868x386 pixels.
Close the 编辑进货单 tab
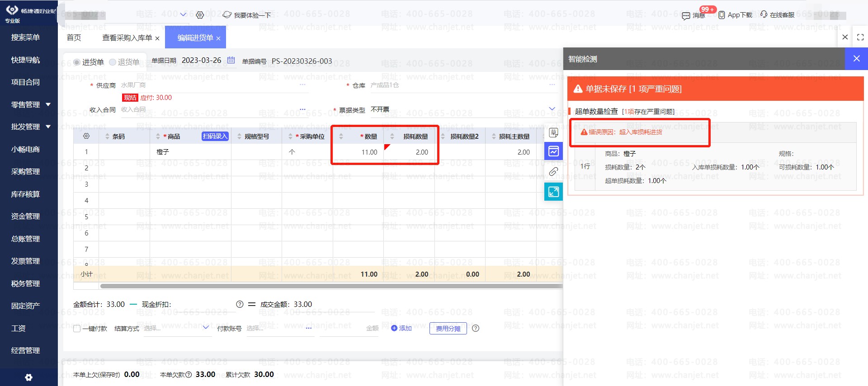(x=218, y=38)
